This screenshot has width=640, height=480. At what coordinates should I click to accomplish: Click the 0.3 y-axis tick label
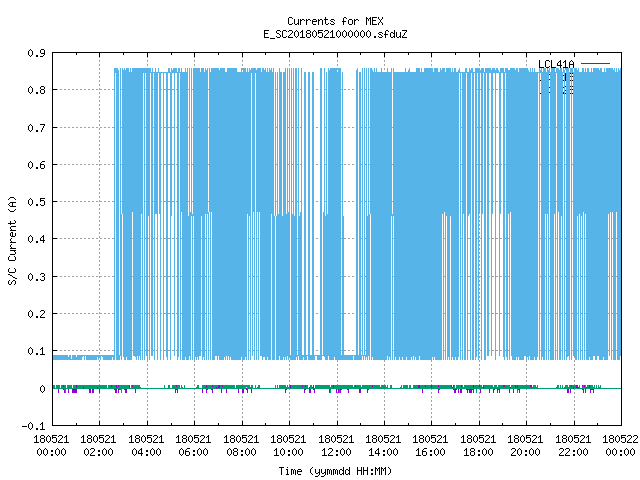[x=36, y=277]
